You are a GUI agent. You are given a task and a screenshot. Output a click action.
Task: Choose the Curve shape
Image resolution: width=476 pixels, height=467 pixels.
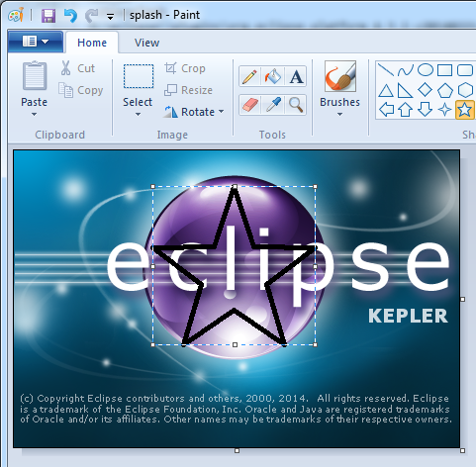[406, 70]
